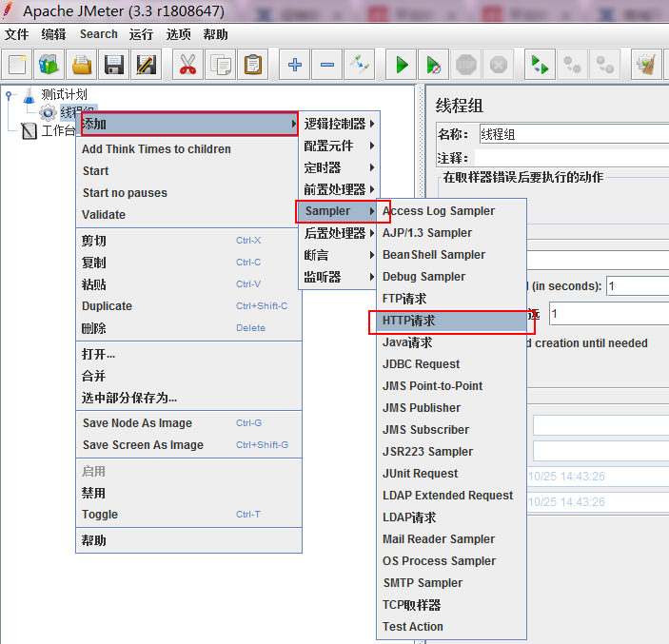Image resolution: width=669 pixels, height=644 pixels.
Task: Click Toggle in the context menu
Action: [188, 515]
